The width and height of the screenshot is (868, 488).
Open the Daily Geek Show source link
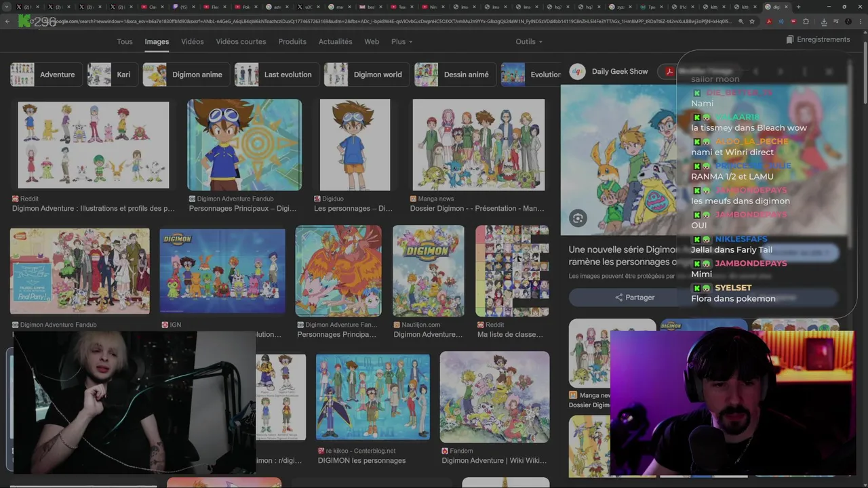pos(620,71)
